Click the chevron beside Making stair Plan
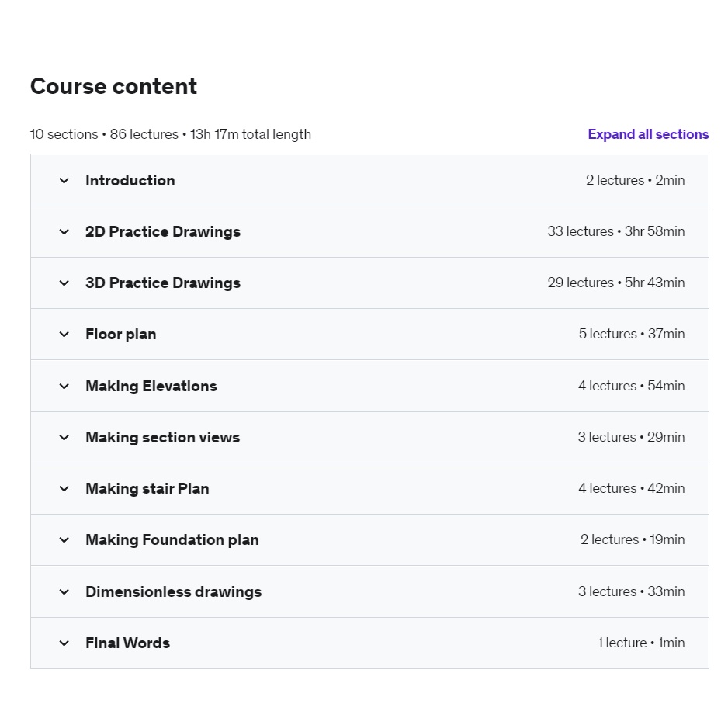This screenshot has width=728, height=728. 64,489
